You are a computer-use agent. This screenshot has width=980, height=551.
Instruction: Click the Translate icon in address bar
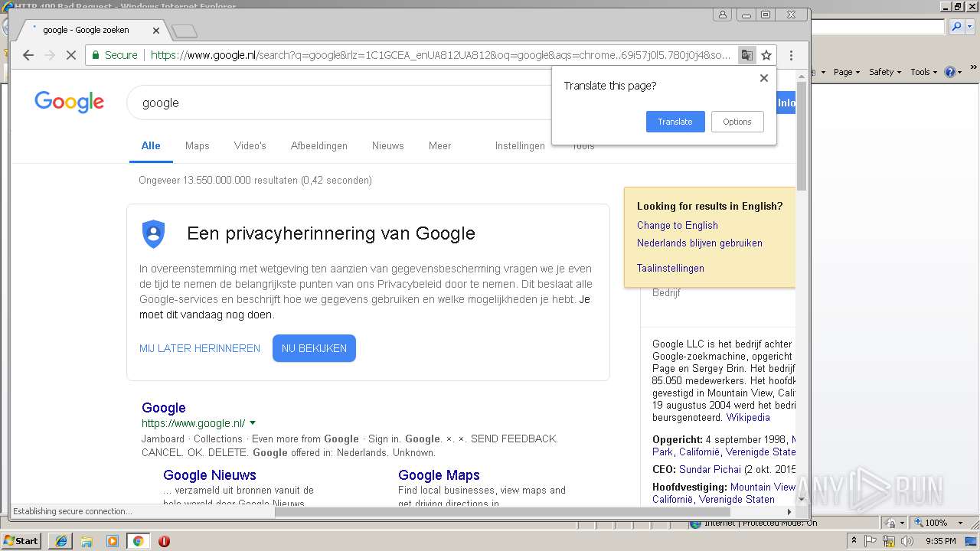coord(746,55)
